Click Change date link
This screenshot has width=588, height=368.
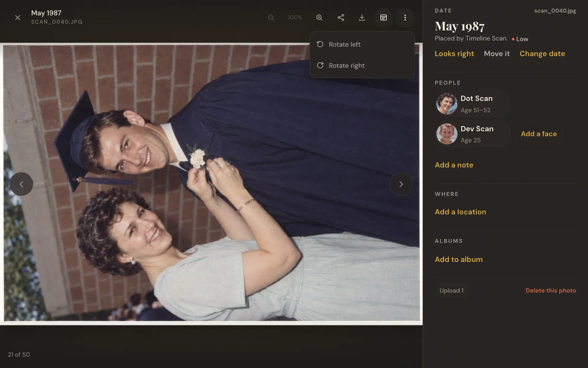point(542,54)
